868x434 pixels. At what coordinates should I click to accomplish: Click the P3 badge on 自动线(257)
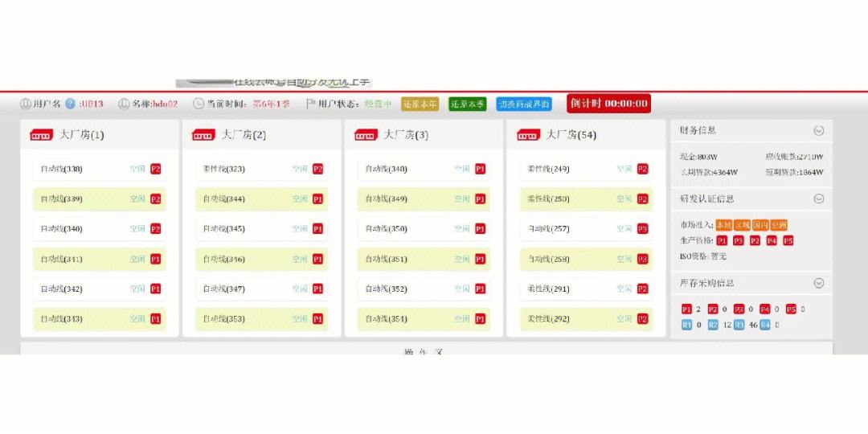tap(643, 228)
